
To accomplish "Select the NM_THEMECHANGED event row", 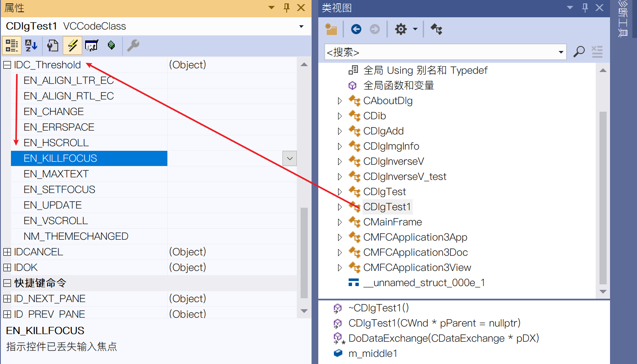I will click(154, 236).
